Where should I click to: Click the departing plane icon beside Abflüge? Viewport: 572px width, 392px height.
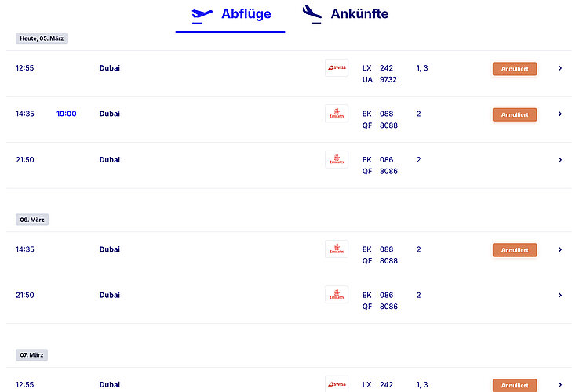202,14
